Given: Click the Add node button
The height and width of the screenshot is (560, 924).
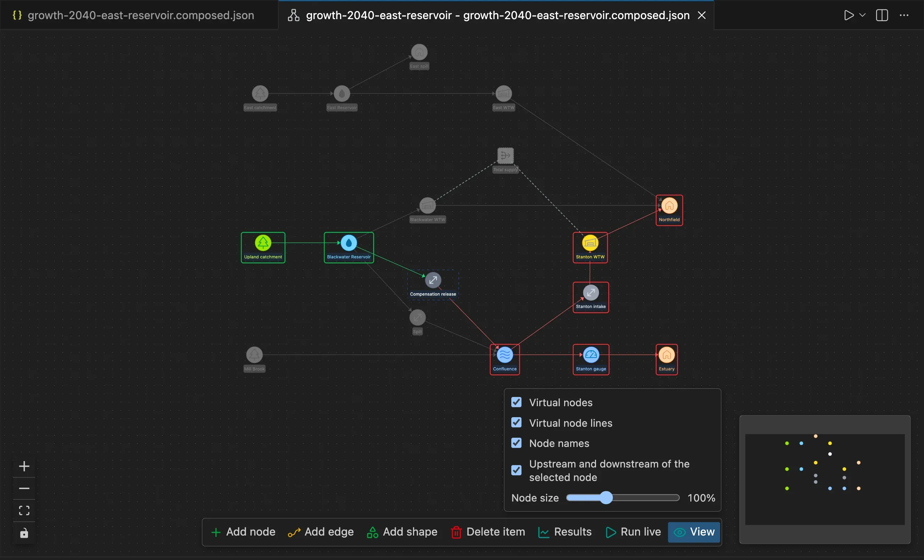Looking at the screenshot, I should coord(243,532).
